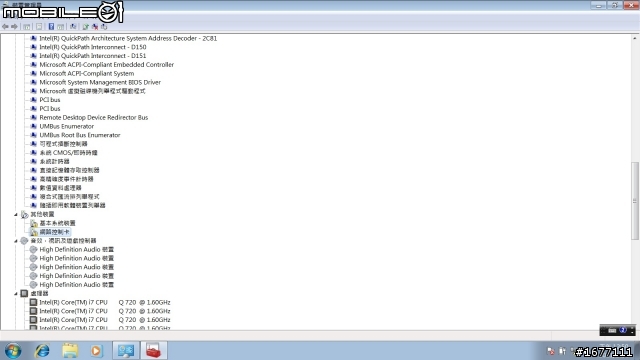The image size is (640, 360).
Task: Scan for hardware changes toolbar icon
Action: point(73,27)
